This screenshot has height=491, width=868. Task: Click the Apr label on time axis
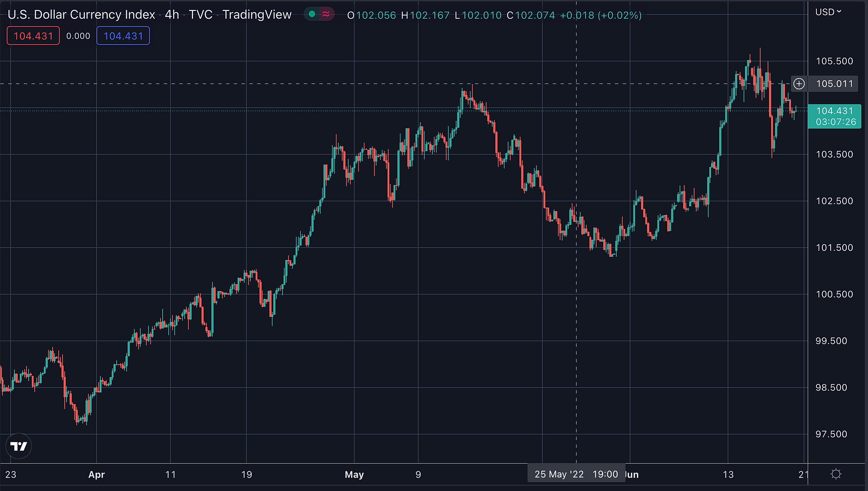(x=96, y=474)
